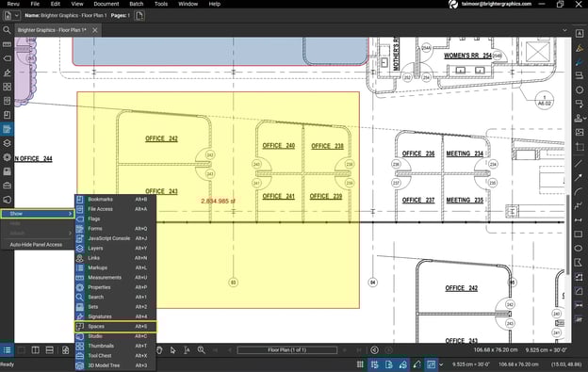This screenshot has height=372, width=588.
Task: Select the Dimension tool in right toolbar
Action: [579, 219]
